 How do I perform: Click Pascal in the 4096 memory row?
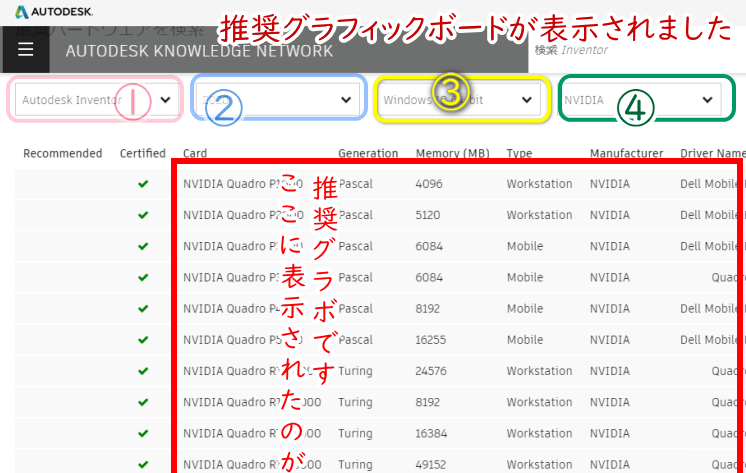pyautogui.click(x=355, y=184)
